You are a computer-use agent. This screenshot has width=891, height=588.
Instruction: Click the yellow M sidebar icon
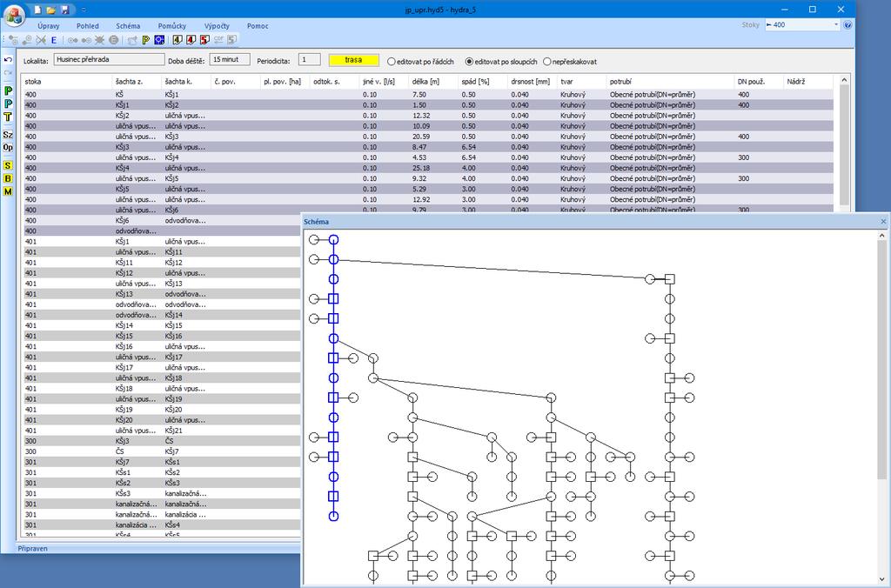coord(8,192)
